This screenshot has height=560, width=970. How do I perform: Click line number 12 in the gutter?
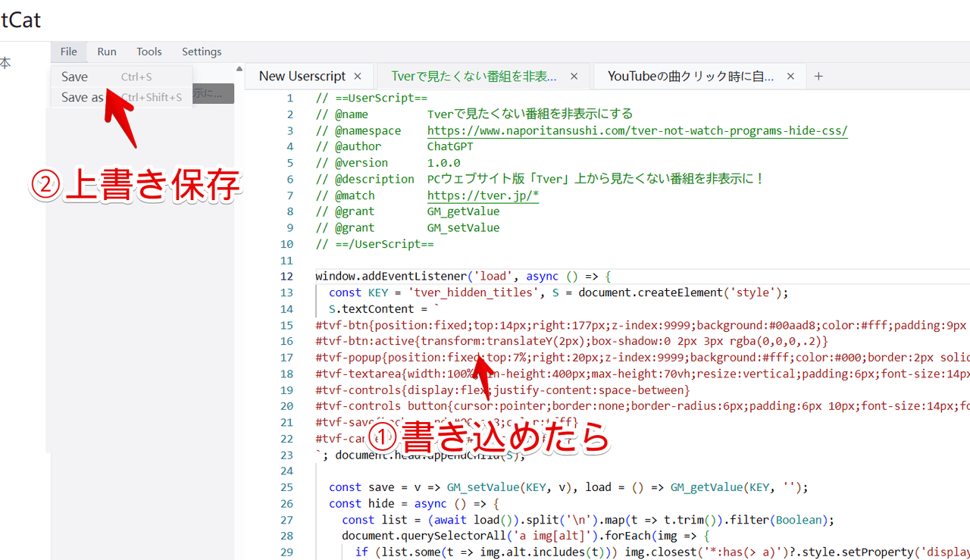click(x=286, y=277)
